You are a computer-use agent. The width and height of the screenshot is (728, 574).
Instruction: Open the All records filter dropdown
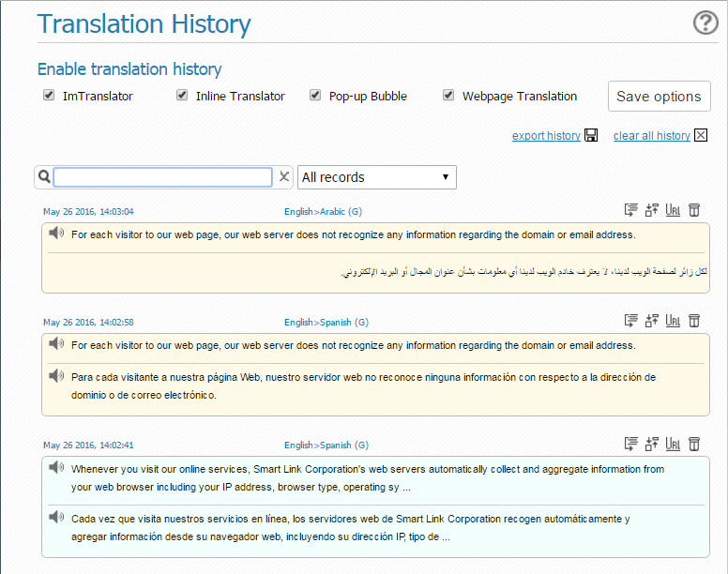(x=377, y=177)
